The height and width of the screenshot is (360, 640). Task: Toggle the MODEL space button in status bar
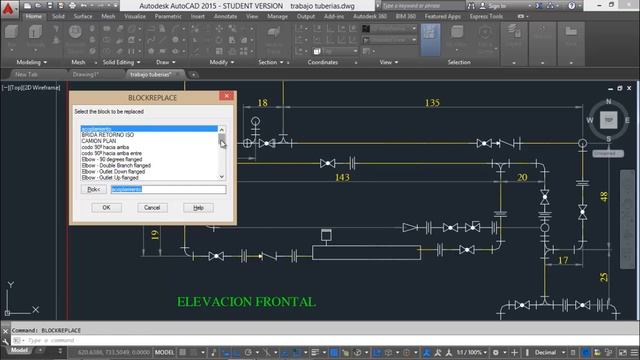(x=164, y=352)
